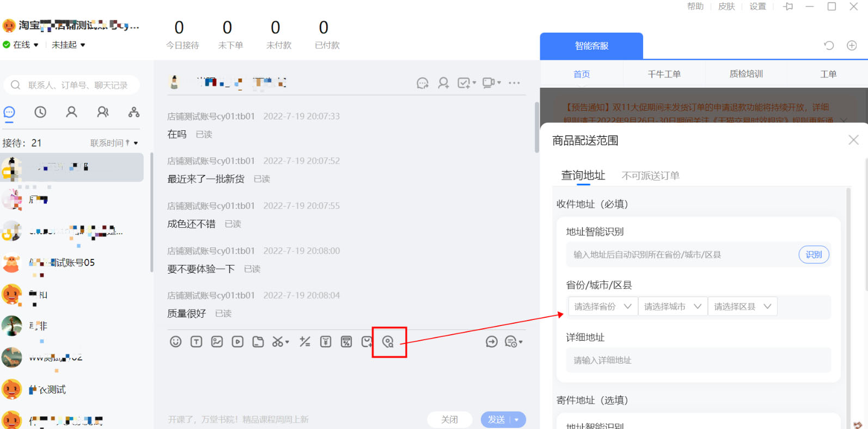Screen dimensions: 868x429
Task: Click the delivery range location-search icon
Action: point(388,342)
